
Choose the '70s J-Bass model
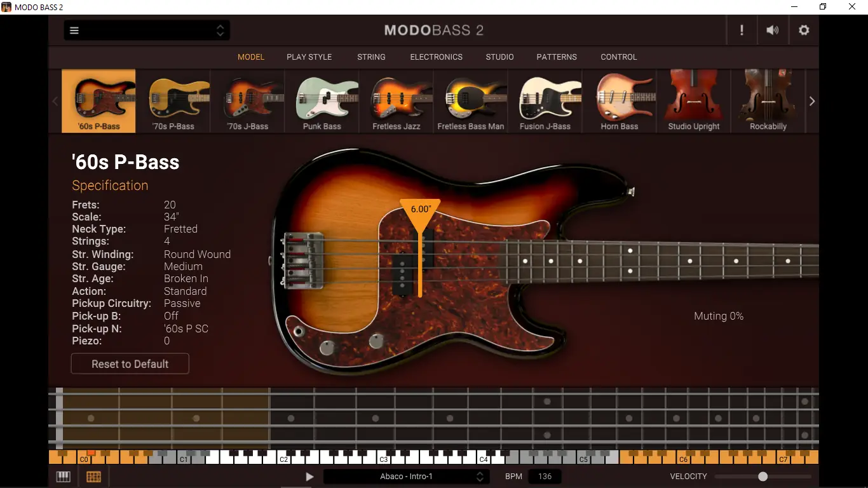click(248, 101)
